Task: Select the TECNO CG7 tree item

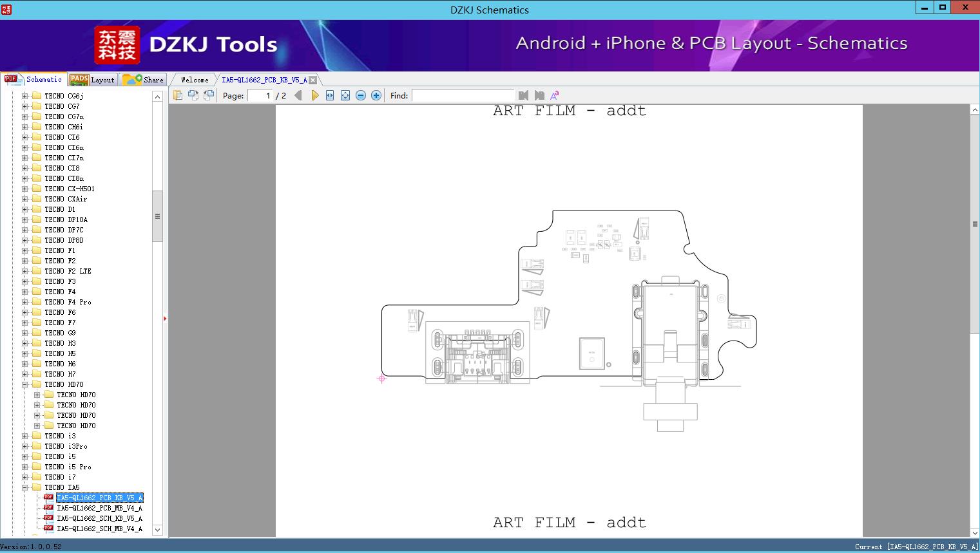Action: (x=62, y=106)
